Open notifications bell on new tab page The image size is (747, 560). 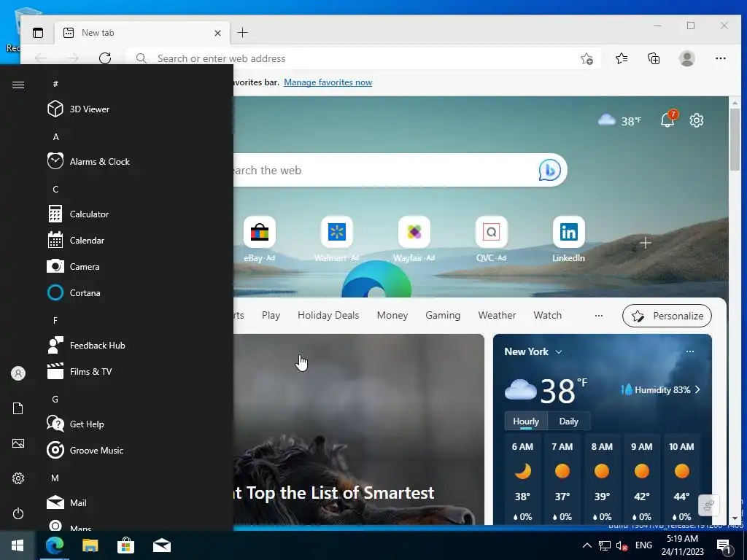668,119
